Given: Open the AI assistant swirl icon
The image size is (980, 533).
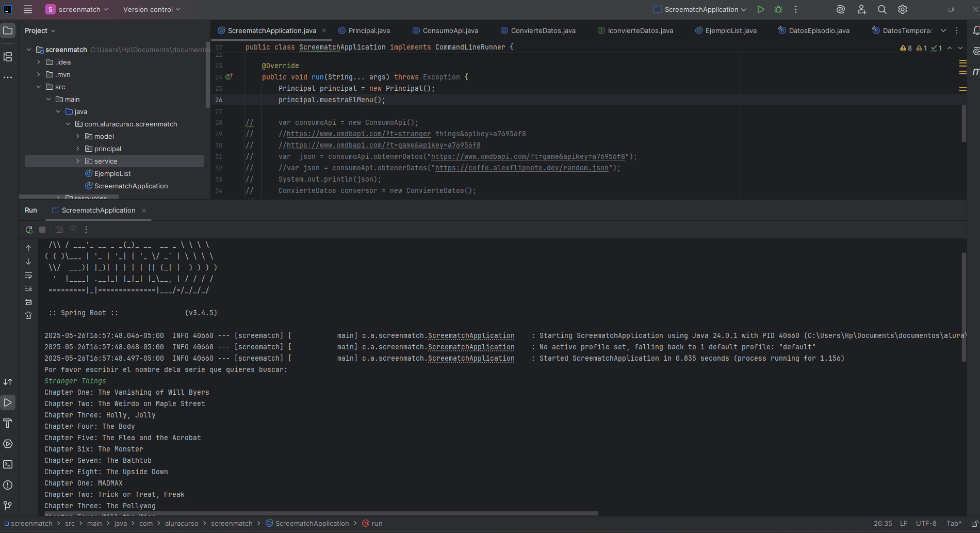Looking at the screenshot, I should [x=841, y=9].
